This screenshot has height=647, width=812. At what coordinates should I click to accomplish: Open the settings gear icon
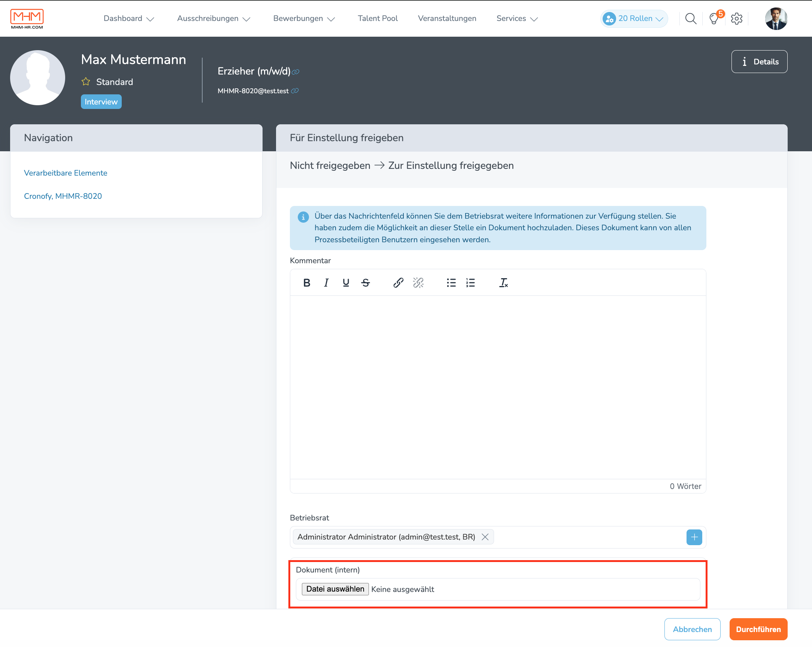[736, 18]
